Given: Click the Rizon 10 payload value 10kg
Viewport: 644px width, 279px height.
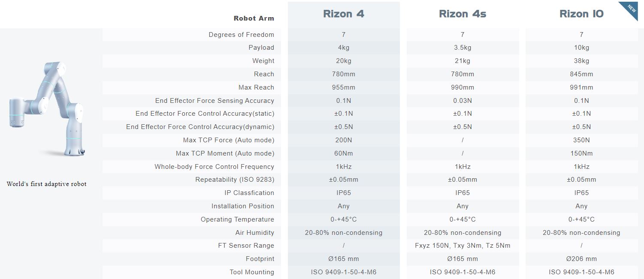Looking at the screenshot, I should point(581,48).
